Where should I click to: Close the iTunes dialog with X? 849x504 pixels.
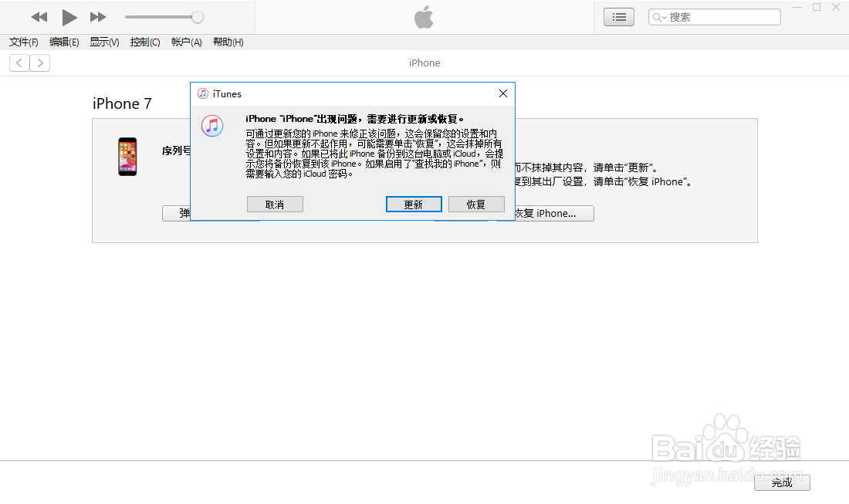click(503, 93)
